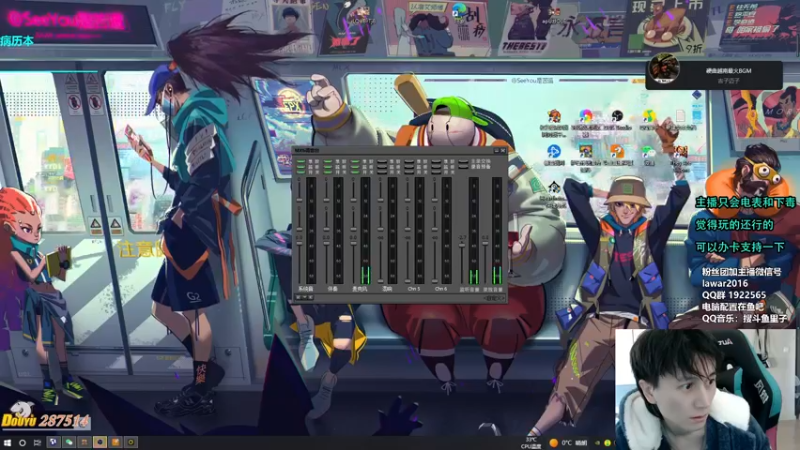Viewport: 800px width, 450px height.
Task: Click the 伴奏 main volume fader knob
Action: [x=327, y=243]
